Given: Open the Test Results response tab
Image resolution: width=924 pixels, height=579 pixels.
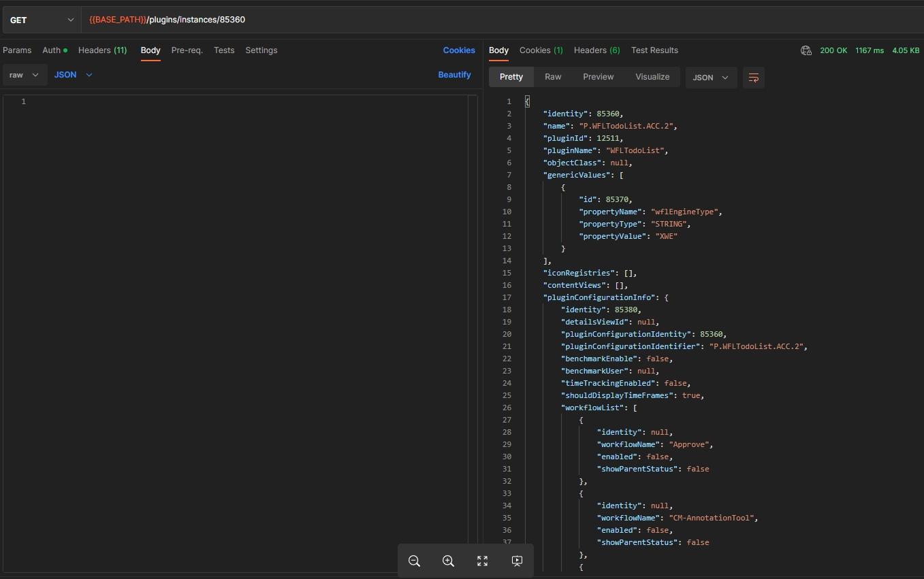Looking at the screenshot, I should pos(654,50).
